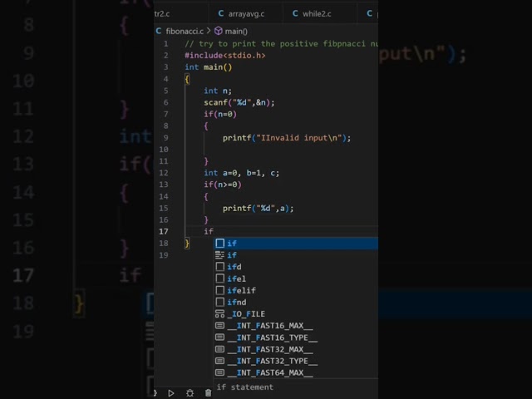Click the scanf("%d",&n); line
Viewport: 532px width, 399px height.
(x=239, y=102)
